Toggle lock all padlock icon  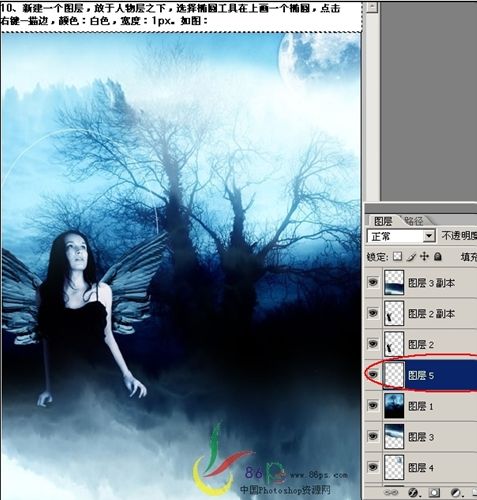pos(438,256)
